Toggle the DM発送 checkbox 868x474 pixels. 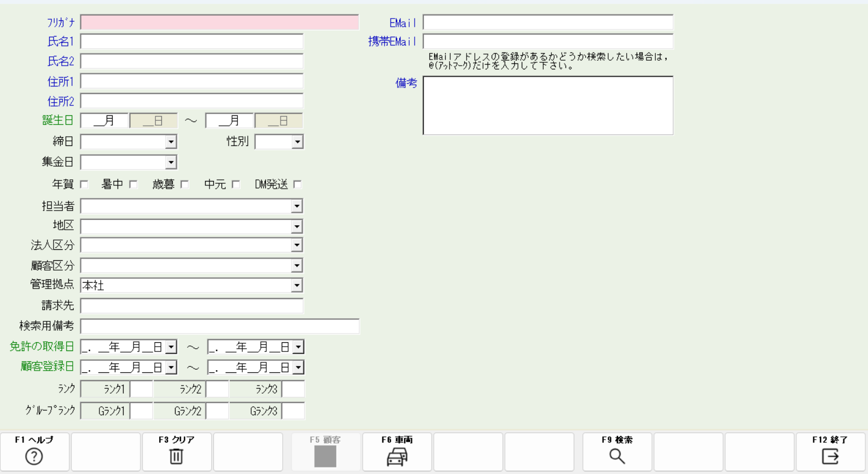[298, 184]
